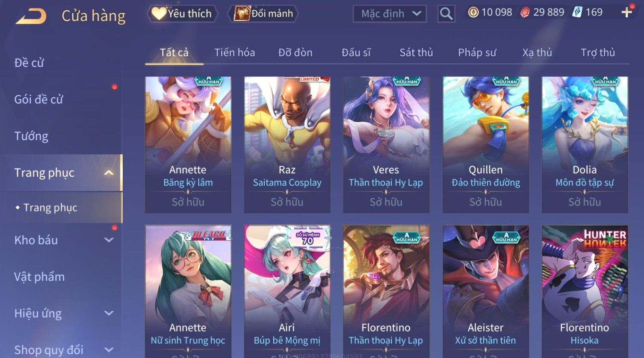Select the Pháp sư tab
This screenshot has height=358, width=644.
pos(477,53)
